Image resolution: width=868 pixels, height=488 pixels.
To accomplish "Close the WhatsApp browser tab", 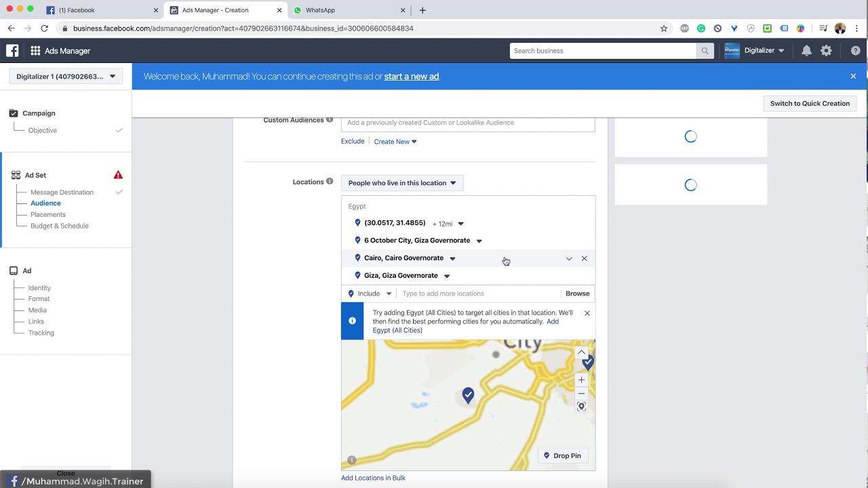I will 403,10.
